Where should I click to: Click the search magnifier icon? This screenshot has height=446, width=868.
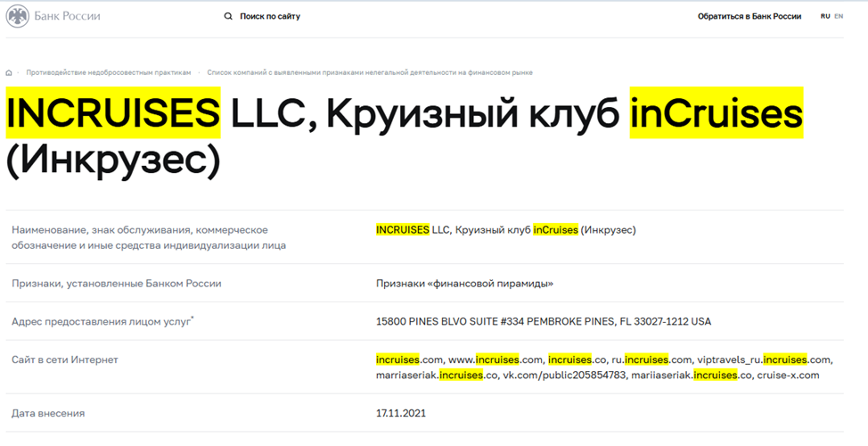click(228, 17)
